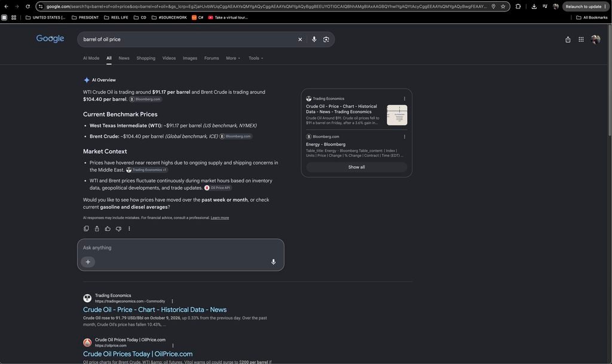Open the menu beside tradingeconomics.com result URL

[172, 301]
